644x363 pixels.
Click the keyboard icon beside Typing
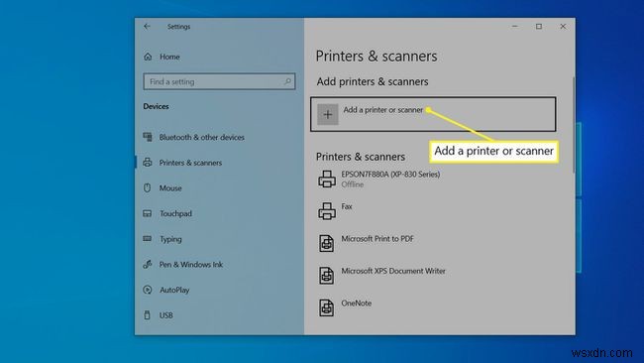pos(148,238)
